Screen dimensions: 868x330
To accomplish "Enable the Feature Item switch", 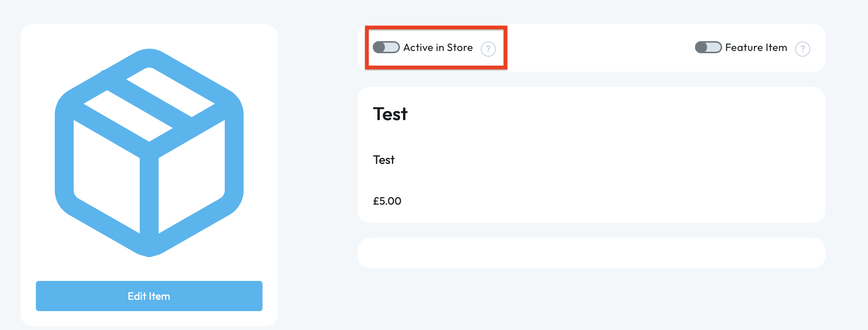I will click(x=708, y=48).
